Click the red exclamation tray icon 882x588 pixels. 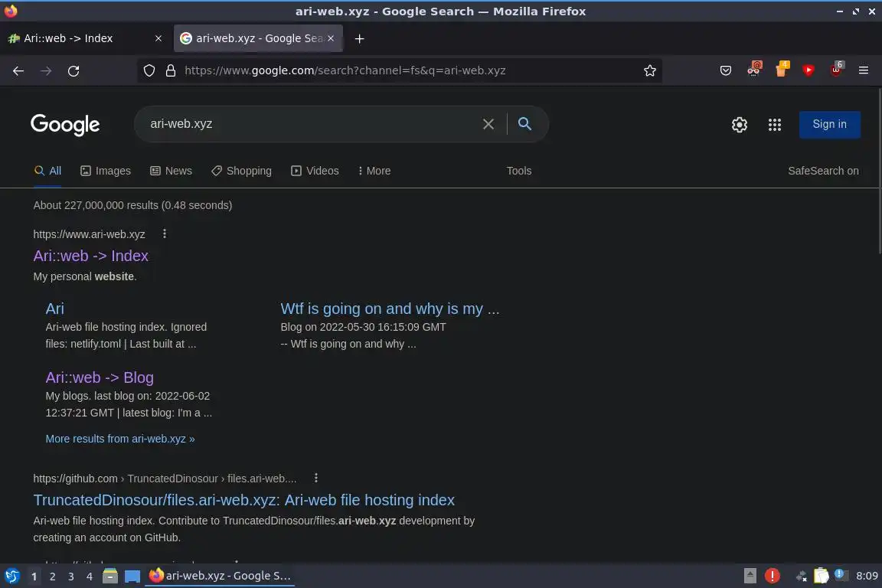pos(773,576)
